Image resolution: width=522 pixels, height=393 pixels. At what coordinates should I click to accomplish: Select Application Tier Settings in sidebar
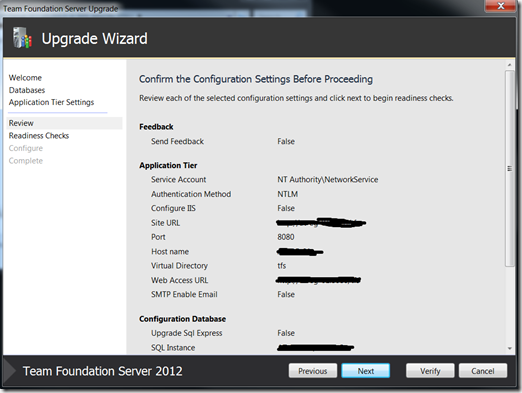click(x=51, y=102)
